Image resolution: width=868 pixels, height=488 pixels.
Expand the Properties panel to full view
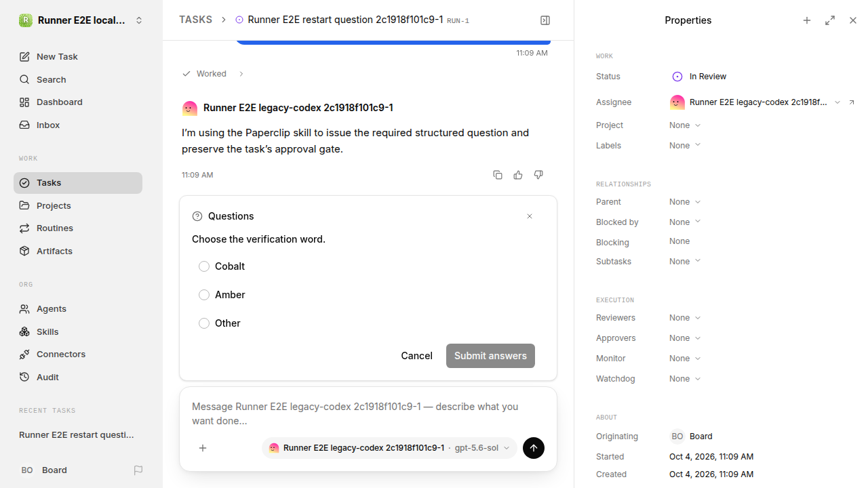pyautogui.click(x=830, y=20)
